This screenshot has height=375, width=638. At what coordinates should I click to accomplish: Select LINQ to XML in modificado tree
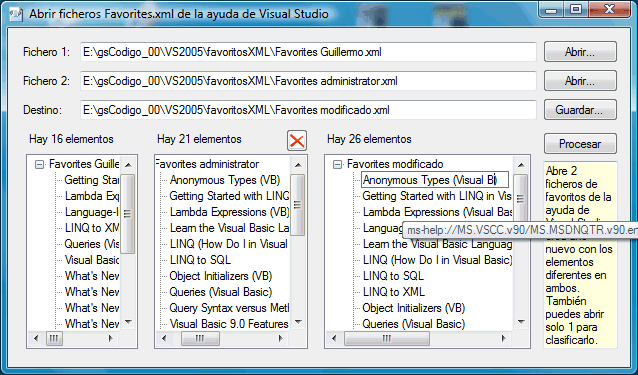pyautogui.click(x=393, y=292)
